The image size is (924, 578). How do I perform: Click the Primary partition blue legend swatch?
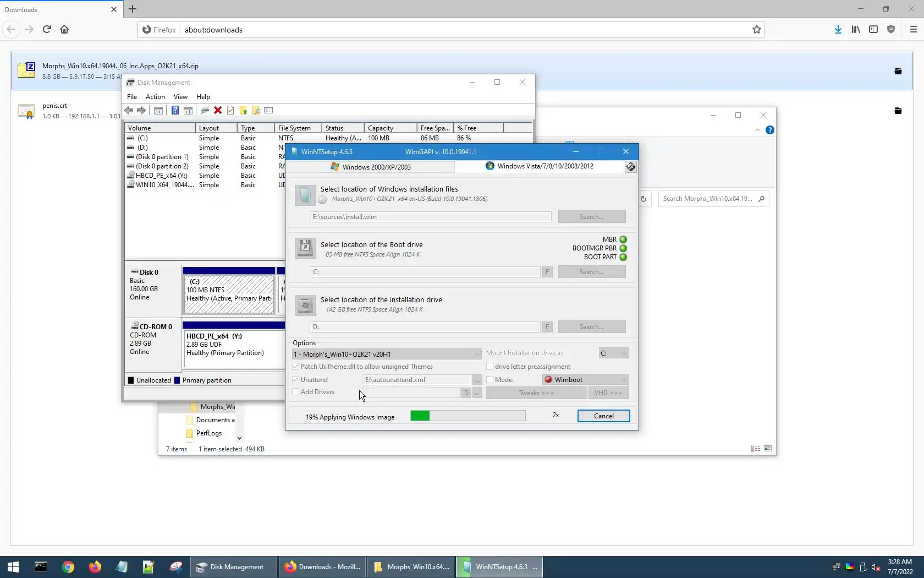click(177, 380)
